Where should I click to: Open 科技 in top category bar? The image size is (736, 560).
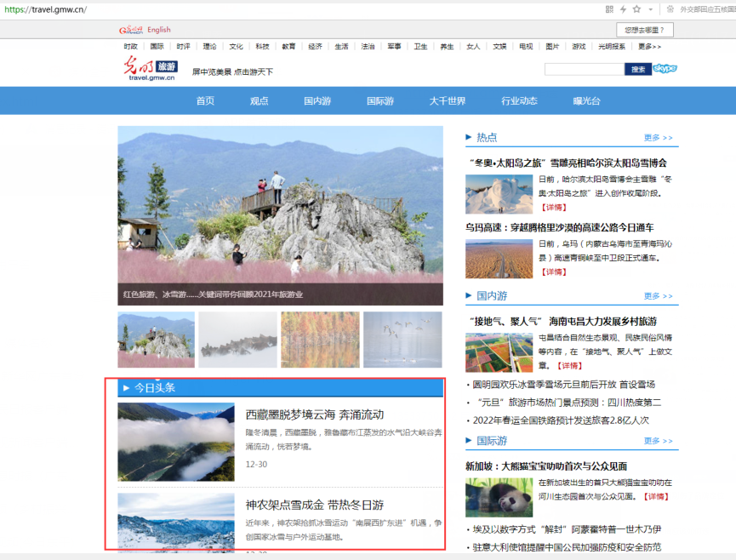(262, 47)
